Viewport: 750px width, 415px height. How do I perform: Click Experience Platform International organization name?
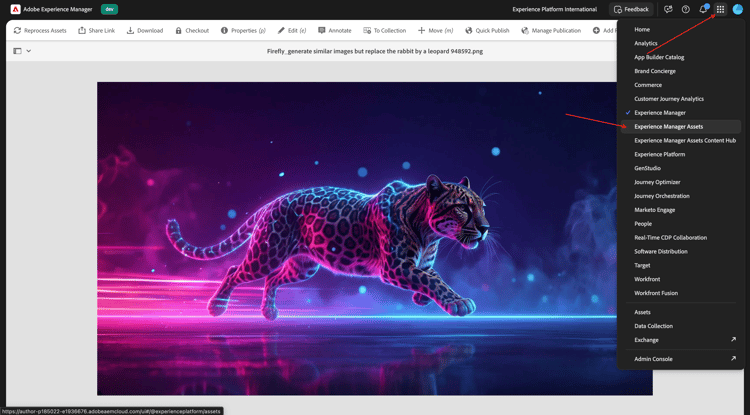click(554, 9)
